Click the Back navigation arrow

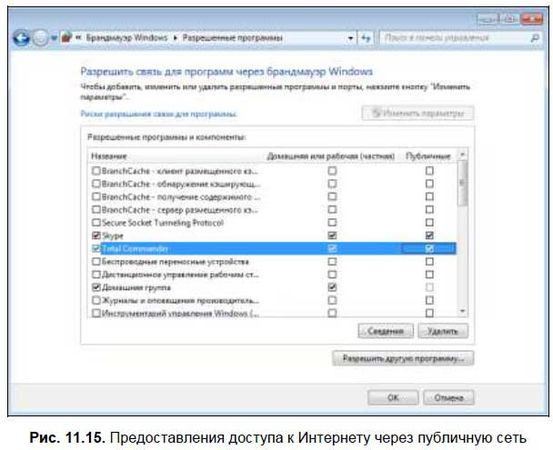pos(21,38)
